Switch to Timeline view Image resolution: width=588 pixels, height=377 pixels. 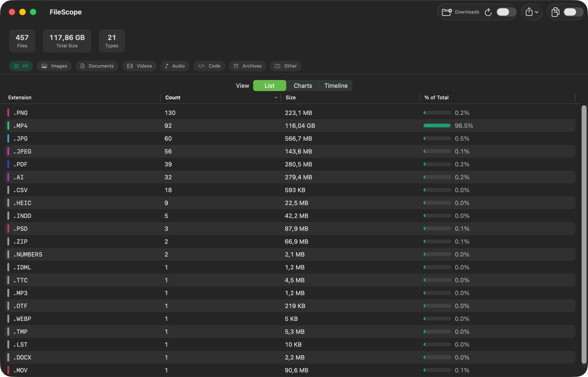(336, 86)
